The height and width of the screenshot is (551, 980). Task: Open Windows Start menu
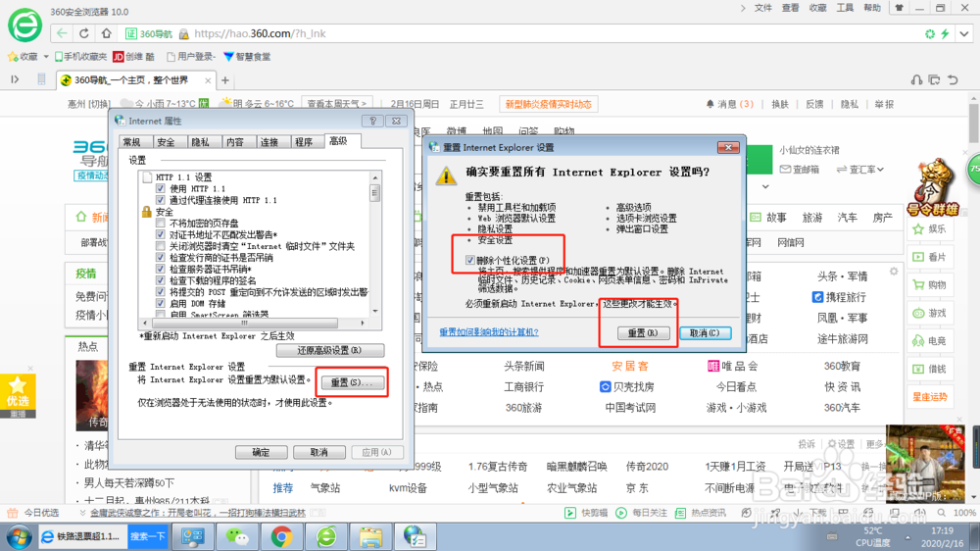pyautogui.click(x=19, y=536)
